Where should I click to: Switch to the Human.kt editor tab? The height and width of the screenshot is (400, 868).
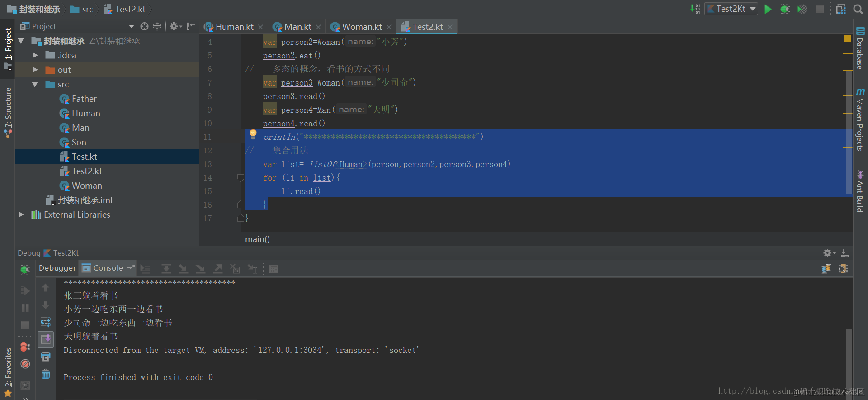point(234,27)
